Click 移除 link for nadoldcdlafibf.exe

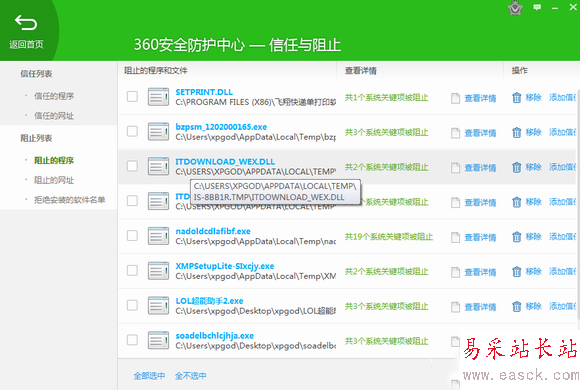click(533, 236)
